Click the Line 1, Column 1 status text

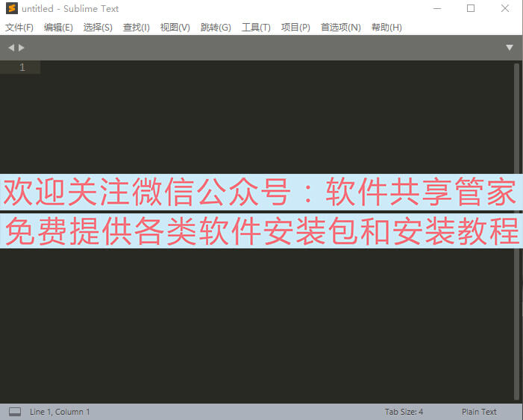(60, 412)
